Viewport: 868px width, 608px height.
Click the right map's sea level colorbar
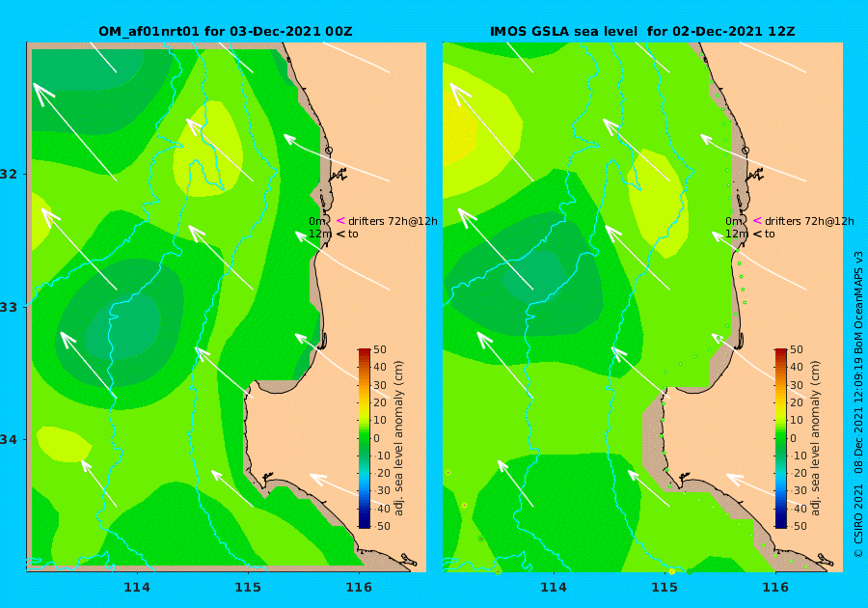(781, 438)
